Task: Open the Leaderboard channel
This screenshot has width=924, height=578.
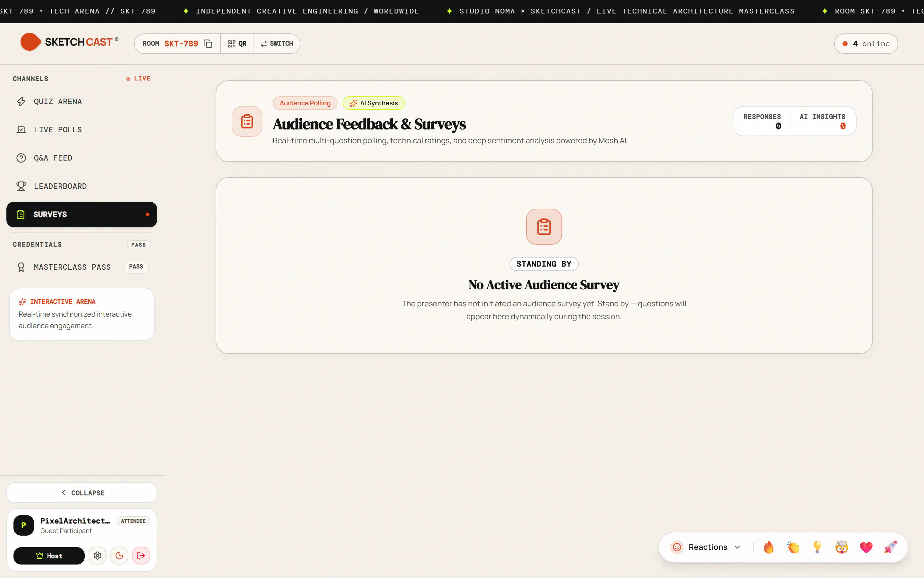Action: tap(82, 186)
